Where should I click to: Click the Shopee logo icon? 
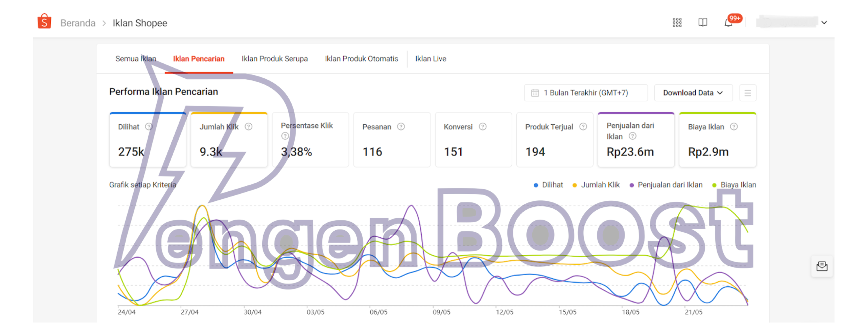click(44, 22)
